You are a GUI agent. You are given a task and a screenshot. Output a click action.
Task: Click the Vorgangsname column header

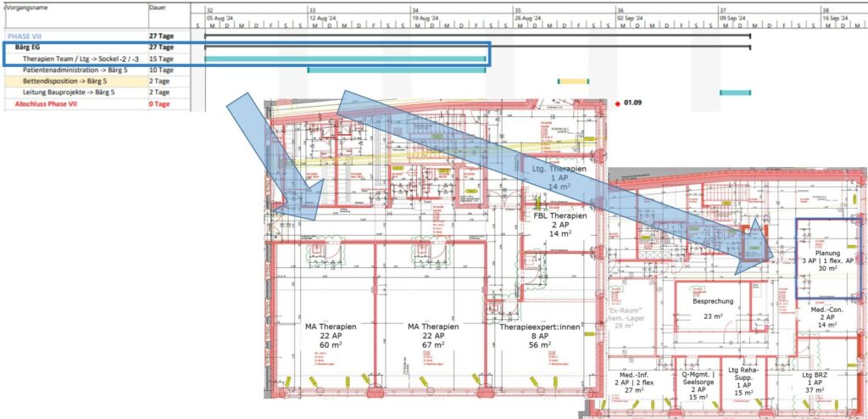(x=27, y=7)
